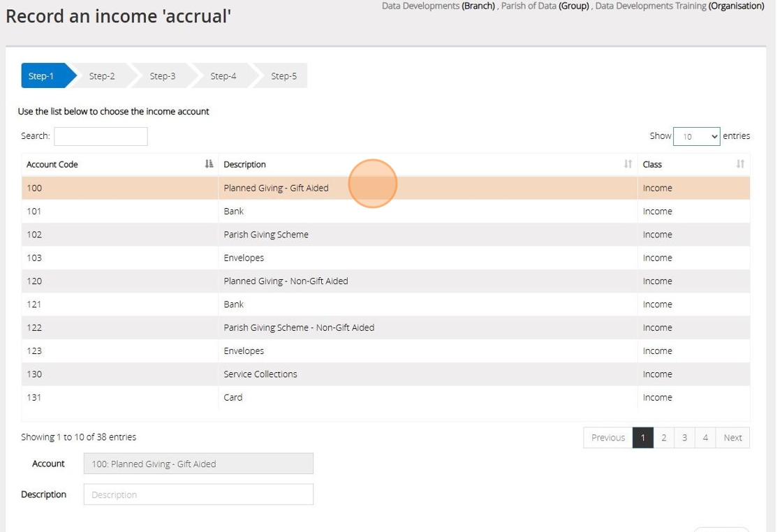782x532 pixels.
Task: Jump to Step-5 tab
Action: 283,76
